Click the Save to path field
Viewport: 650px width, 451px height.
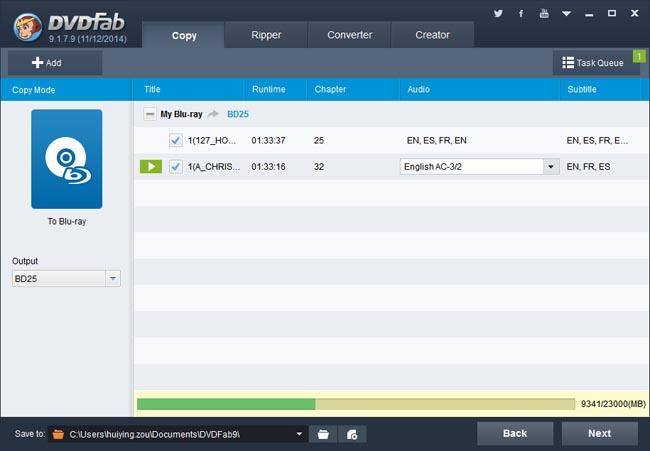(x=178, y=434)
